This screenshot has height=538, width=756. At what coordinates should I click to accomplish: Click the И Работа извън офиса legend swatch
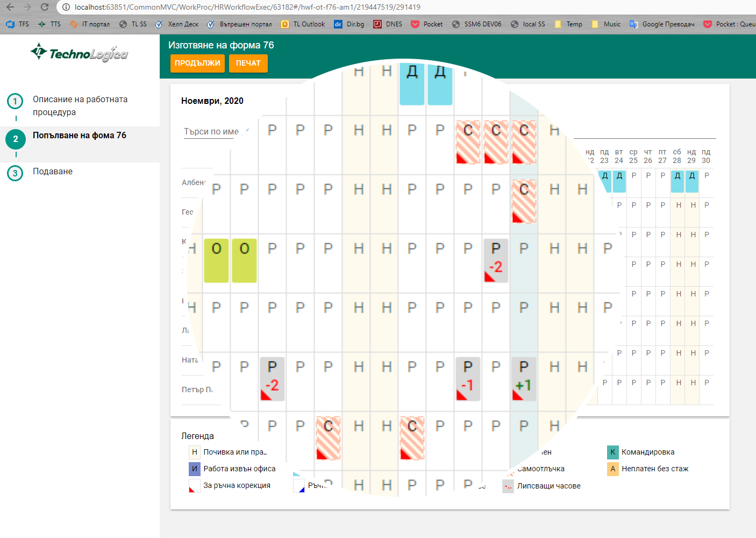coord(195,469)
